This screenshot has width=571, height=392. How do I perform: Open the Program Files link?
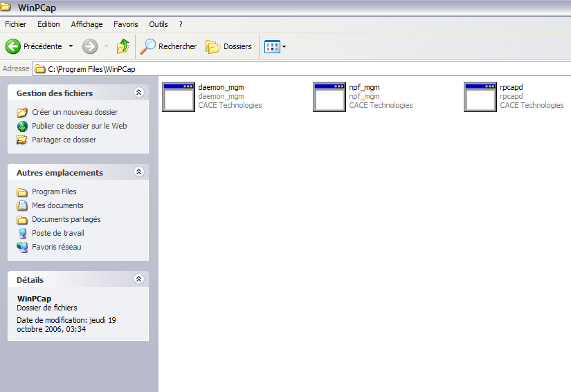tap(54, 192)
